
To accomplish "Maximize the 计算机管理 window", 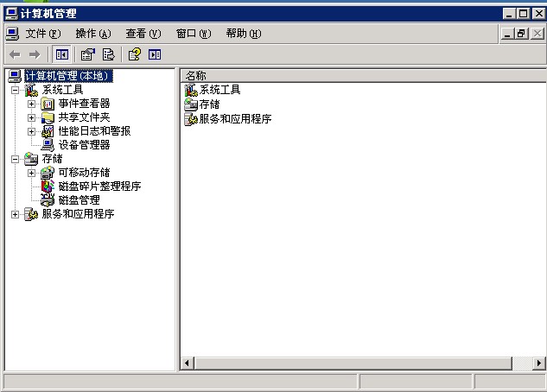I will point(524,14).
